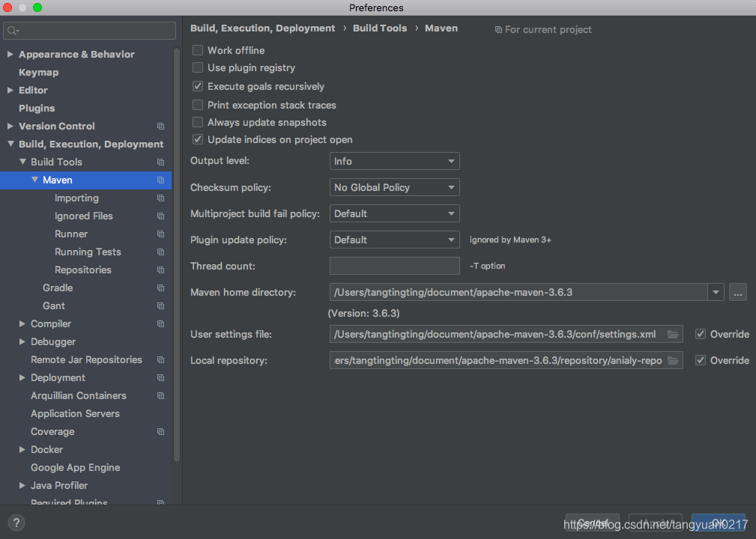Viewport: 756px width, 539px height.
Task: Click the project-level icon beside Importing
Action: (160, 198)
